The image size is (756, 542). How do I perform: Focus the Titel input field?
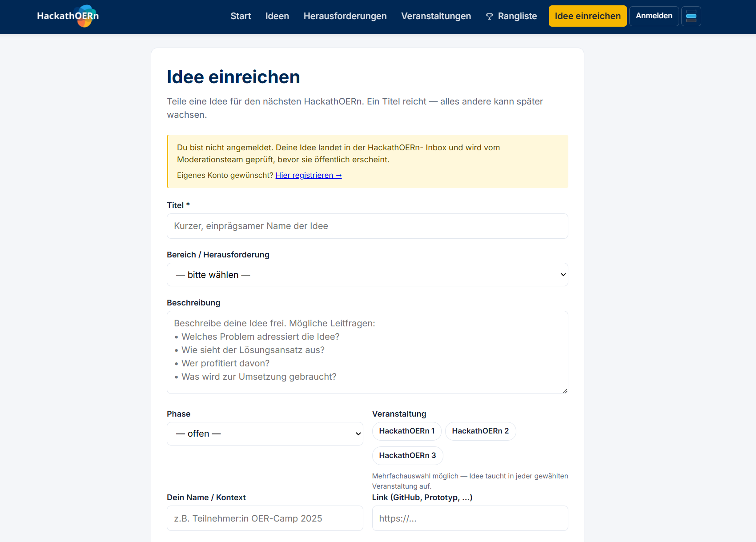point(367,226)
